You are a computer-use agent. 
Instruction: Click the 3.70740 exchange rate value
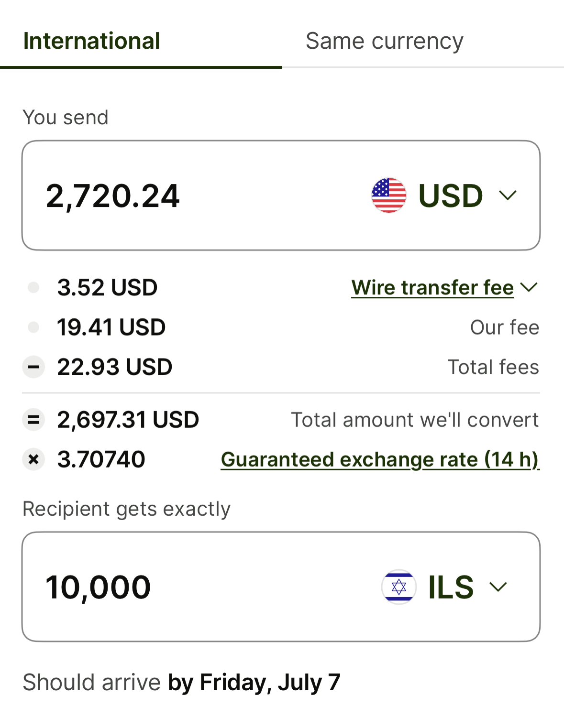pos(101,459)
